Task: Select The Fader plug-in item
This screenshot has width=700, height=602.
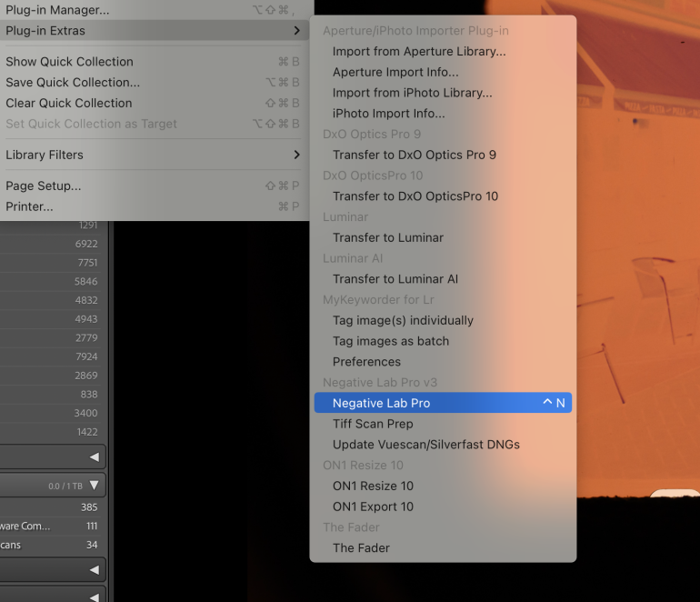Action: pyautogui.click(x=443, y=548)
